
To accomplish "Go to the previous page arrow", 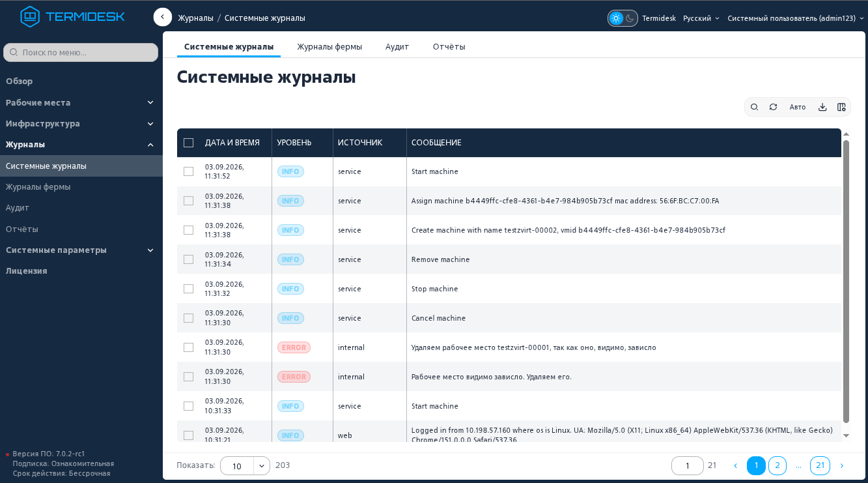I will click(736, 465).
